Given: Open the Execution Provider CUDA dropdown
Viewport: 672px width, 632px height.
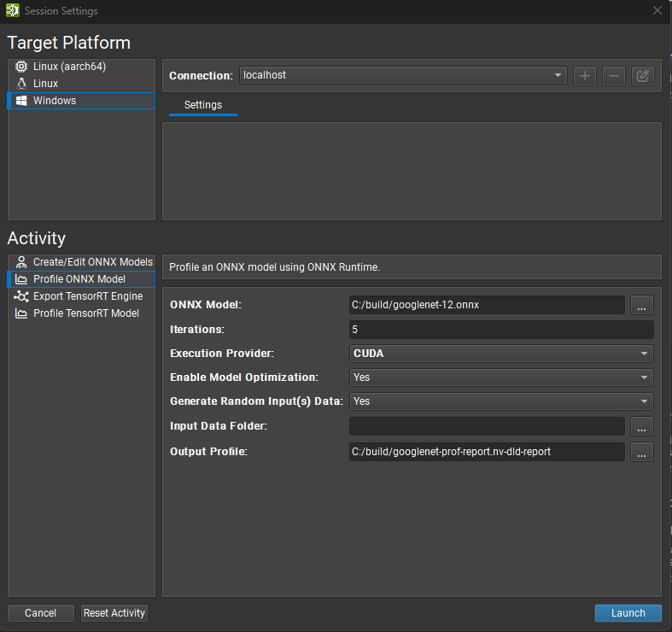Looking at the screenshot, I should point(501,354).
